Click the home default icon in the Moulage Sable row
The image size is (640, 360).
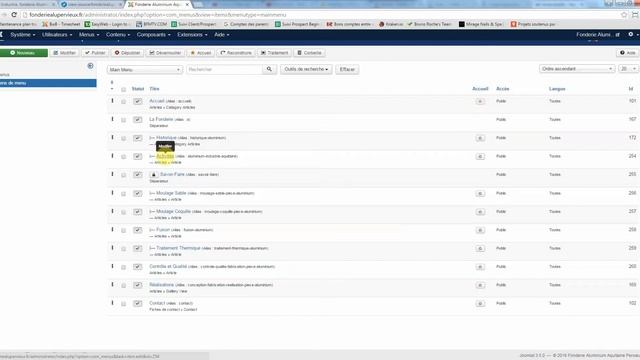point(480,193)
